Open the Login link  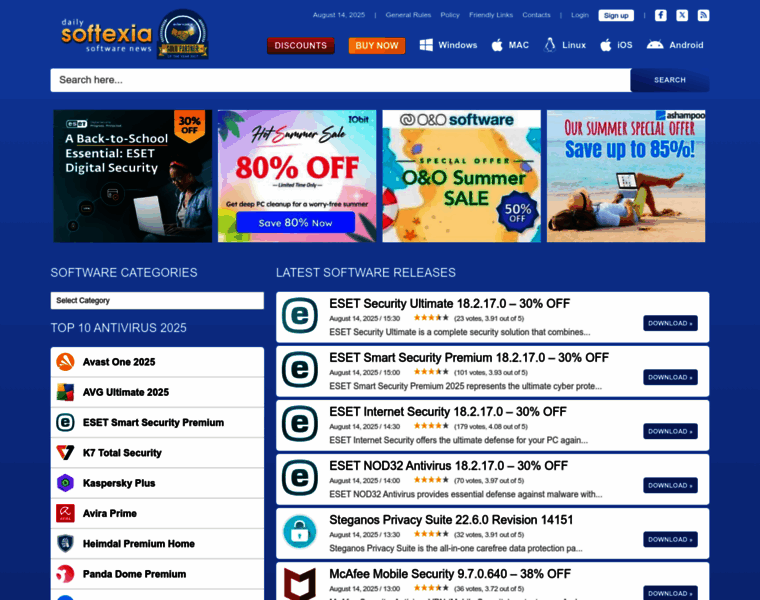580,15
